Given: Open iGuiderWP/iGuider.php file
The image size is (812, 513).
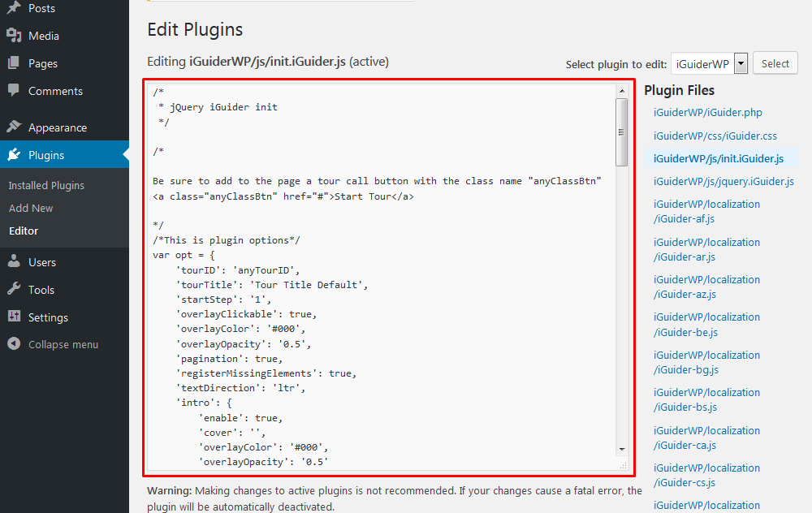Looking at the screenshot, I should (708, 113).
